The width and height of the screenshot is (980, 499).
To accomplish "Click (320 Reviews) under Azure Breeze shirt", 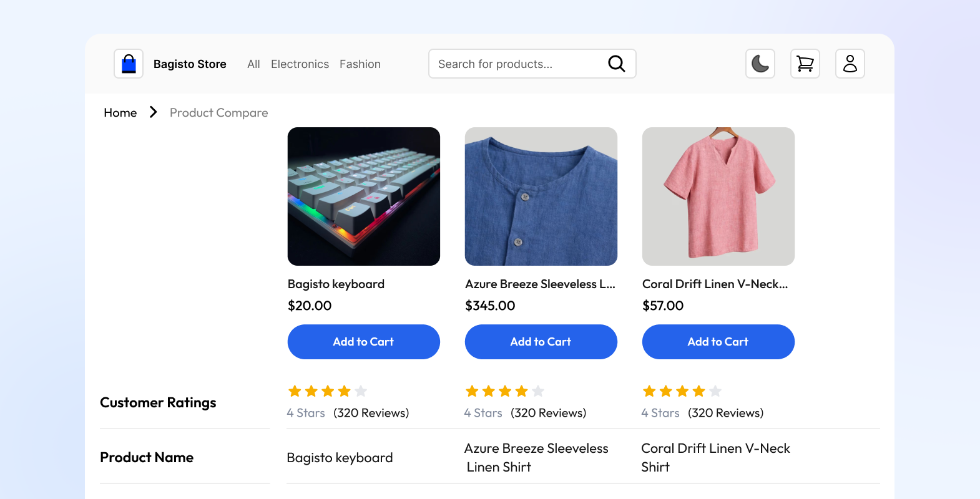I will pos(549,413).
